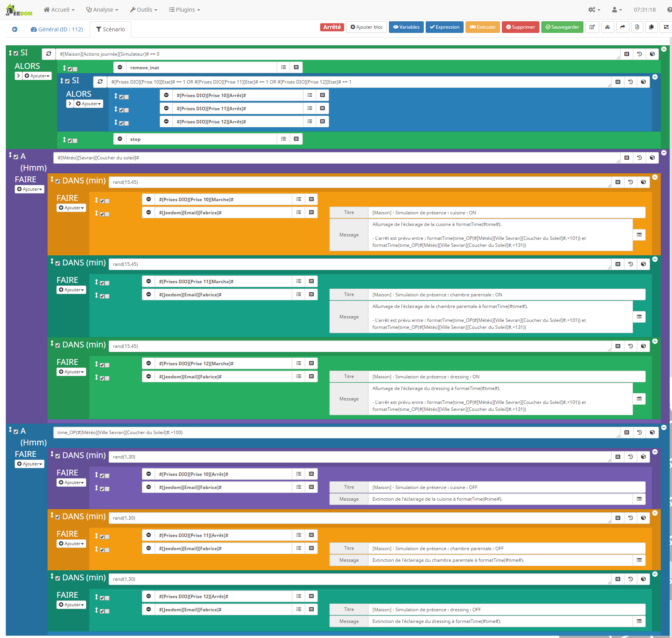Click the share arrow icon in the toolbar
This screenshot has width=672, height=638.
623,27
